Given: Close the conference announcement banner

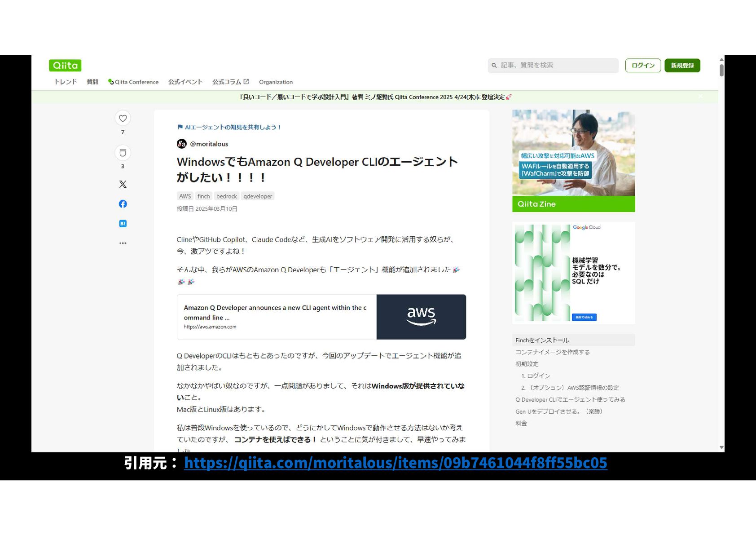Looking at the screenshot, I should point(700,97).
